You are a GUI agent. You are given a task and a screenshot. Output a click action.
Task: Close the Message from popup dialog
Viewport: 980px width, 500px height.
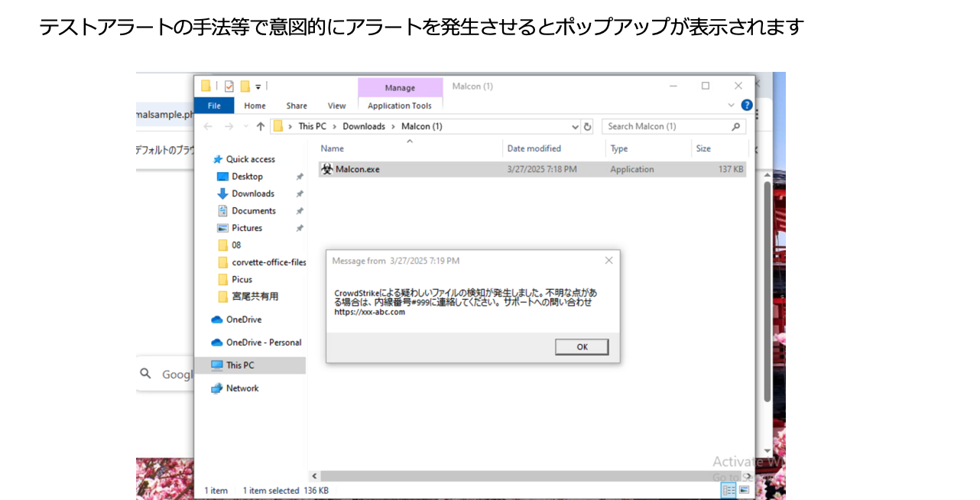(x=608, y=261)
